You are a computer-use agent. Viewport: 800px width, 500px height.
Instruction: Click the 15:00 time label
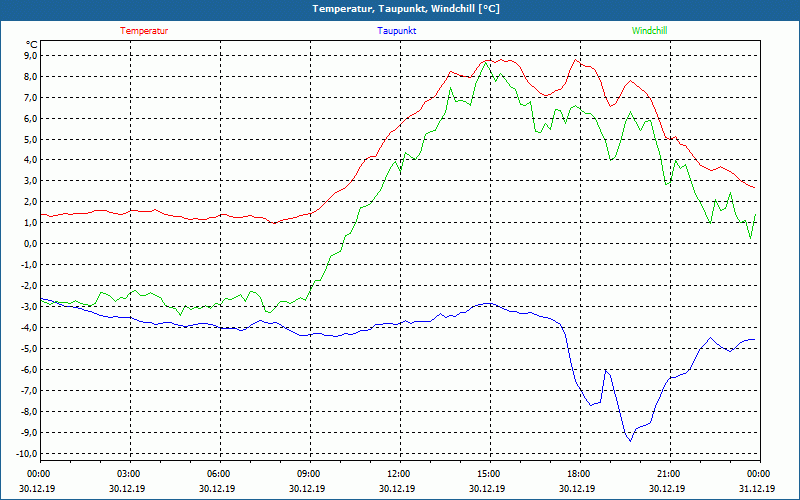pyautogui.click(x=487, y=474)
